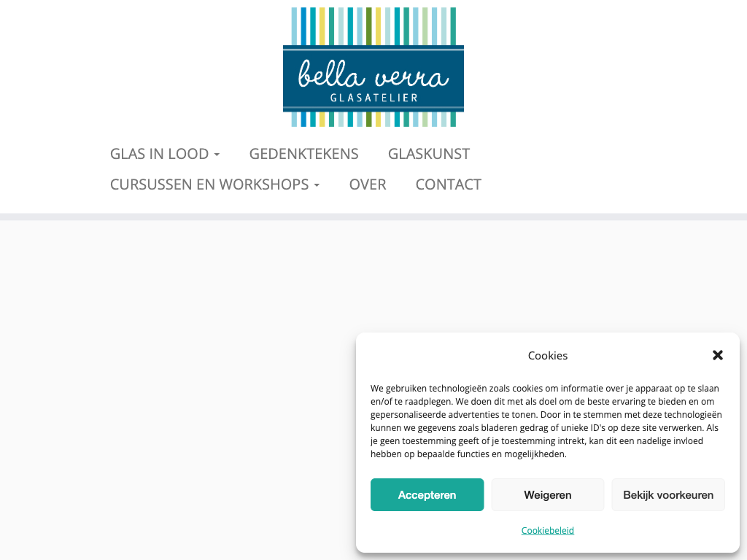Navigate to the Glaskunst page
The image size is (747, 560).
click(429, 154)
